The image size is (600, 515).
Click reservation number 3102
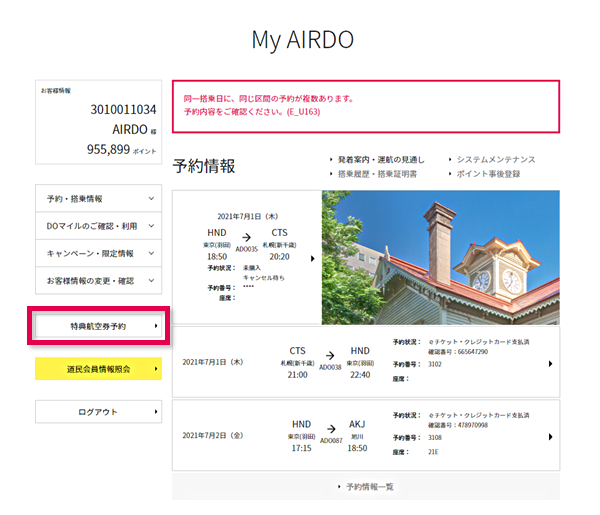coord(435,364)
